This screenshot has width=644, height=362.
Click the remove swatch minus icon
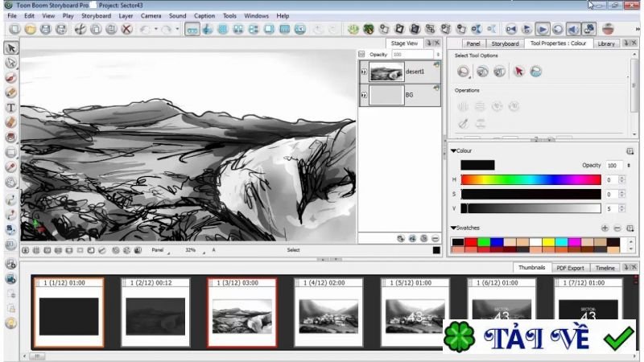(x=617, y=228)
